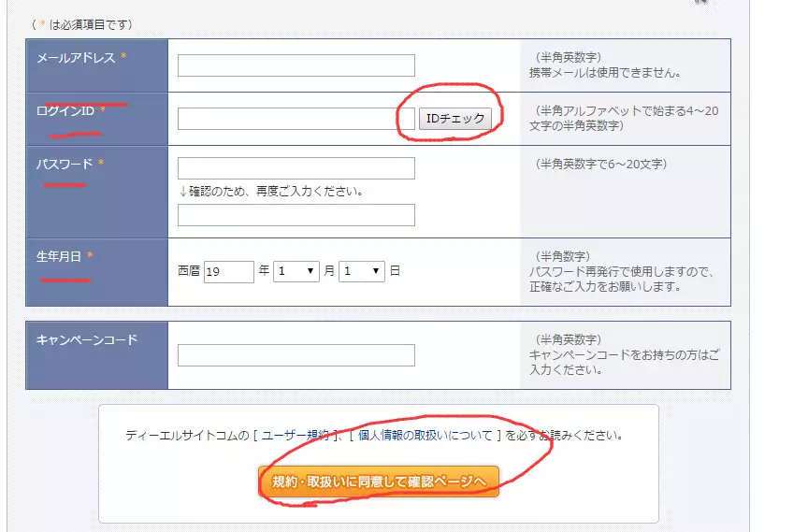This screenshot has height=532, width=808.
Task: Click the 生年月日 row label
Action: [59, 256]
